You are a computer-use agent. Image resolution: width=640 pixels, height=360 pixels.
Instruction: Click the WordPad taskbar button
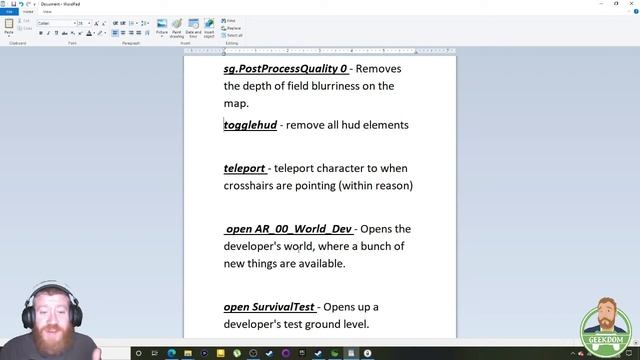[351, 353]
